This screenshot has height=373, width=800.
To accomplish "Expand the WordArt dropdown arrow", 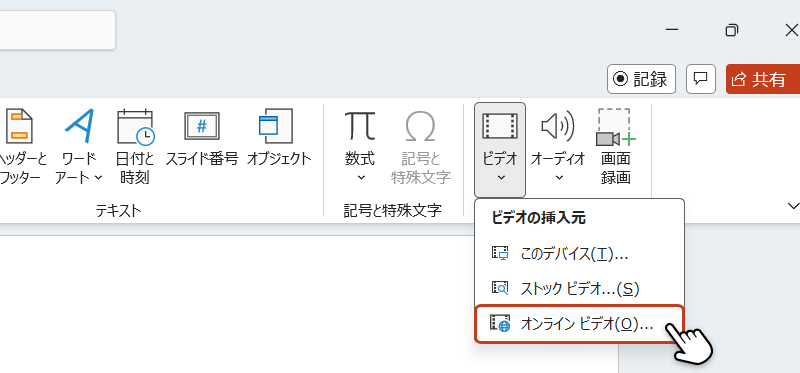I will [x=98, y=177].
